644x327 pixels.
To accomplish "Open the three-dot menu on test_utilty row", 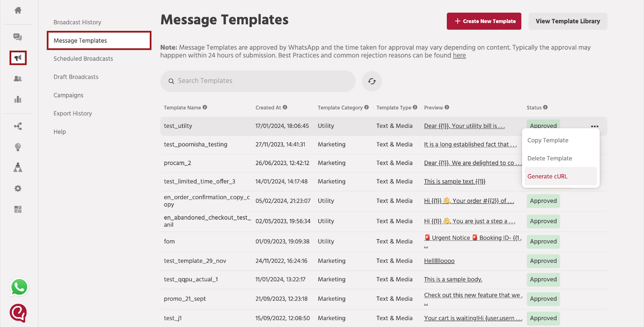I will pos(595,126).
